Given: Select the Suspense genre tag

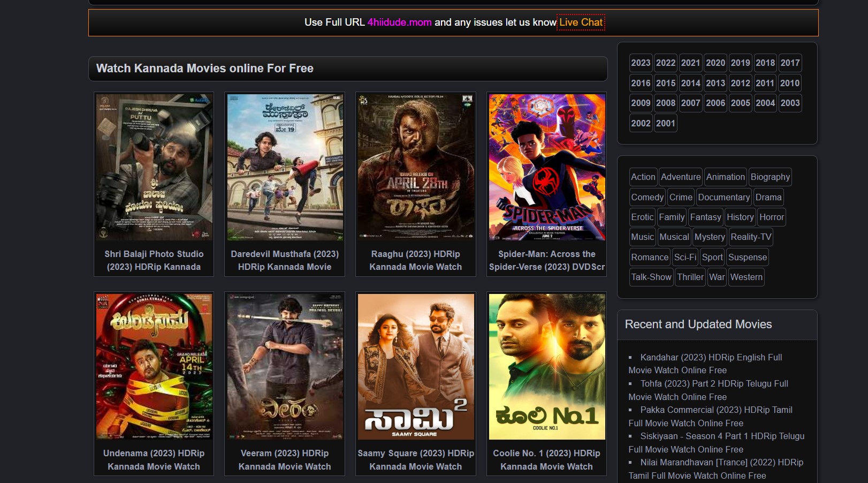Looking at the screenshot, I should (x=748, y=257).
